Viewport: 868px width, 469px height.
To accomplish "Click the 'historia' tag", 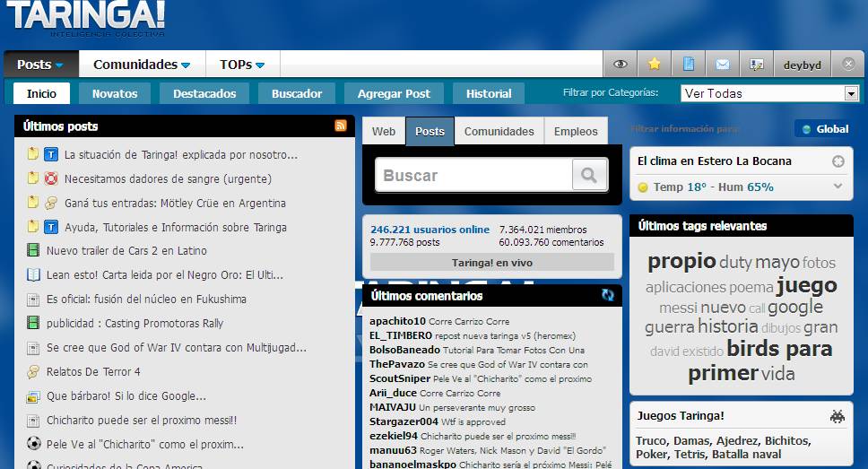I will 728,326.
